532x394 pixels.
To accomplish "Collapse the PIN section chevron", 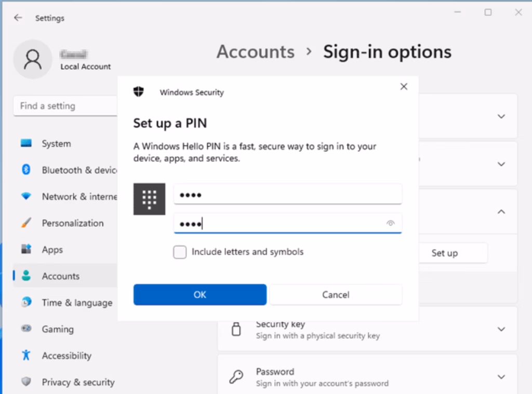I will 501,212.
